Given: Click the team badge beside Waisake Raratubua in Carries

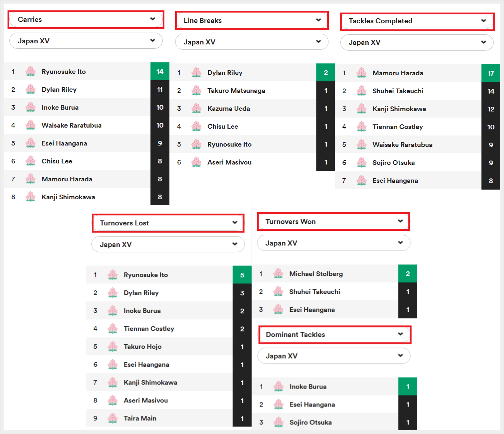Looking at the screenshot, I should pyautogui.click(x=30, y=125).
